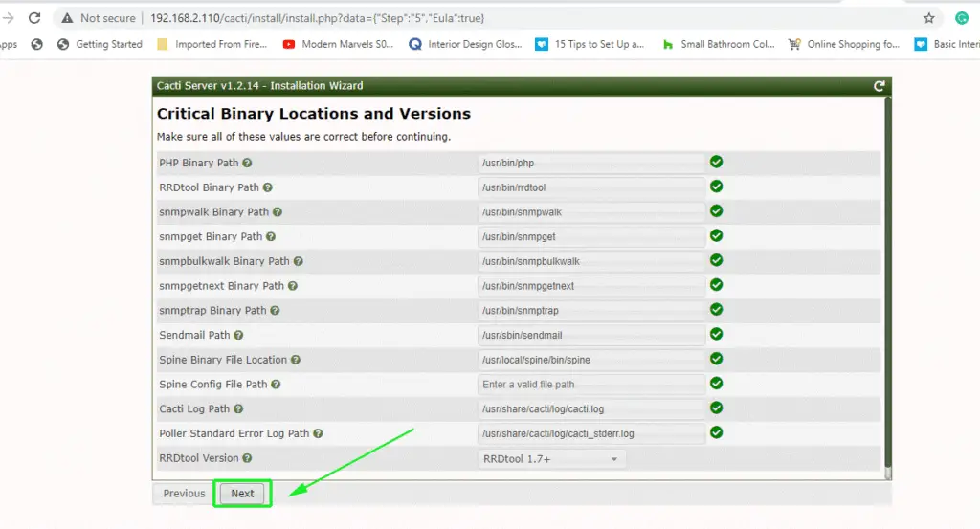Open the 15 Tips to Set Up bookmark

pyautogui.click(x=590, y=44)
